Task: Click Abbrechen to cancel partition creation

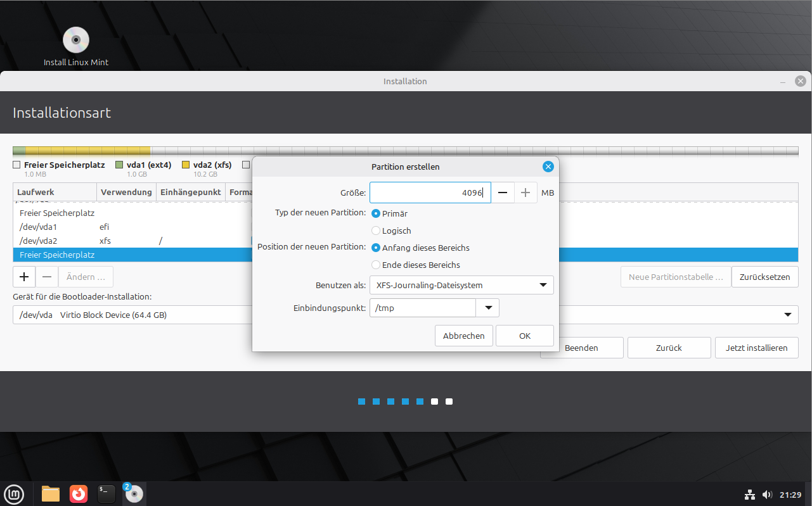Action: (x=463, y=336)
